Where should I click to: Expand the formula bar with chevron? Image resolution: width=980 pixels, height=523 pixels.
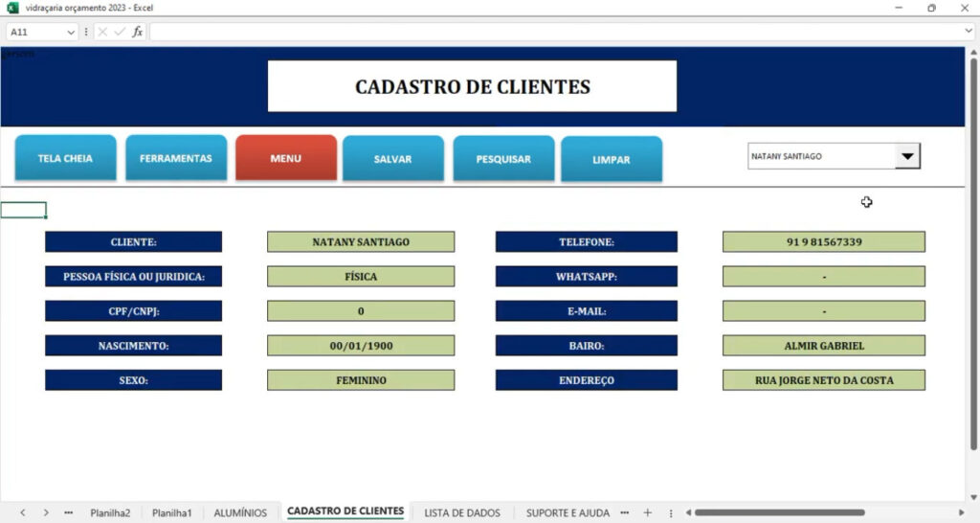(969, 32)
